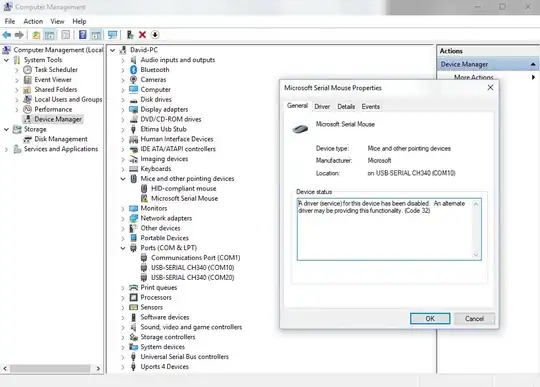Click the Event Viewer icon in tree
The image size is (540, 387).
[28, 80]
